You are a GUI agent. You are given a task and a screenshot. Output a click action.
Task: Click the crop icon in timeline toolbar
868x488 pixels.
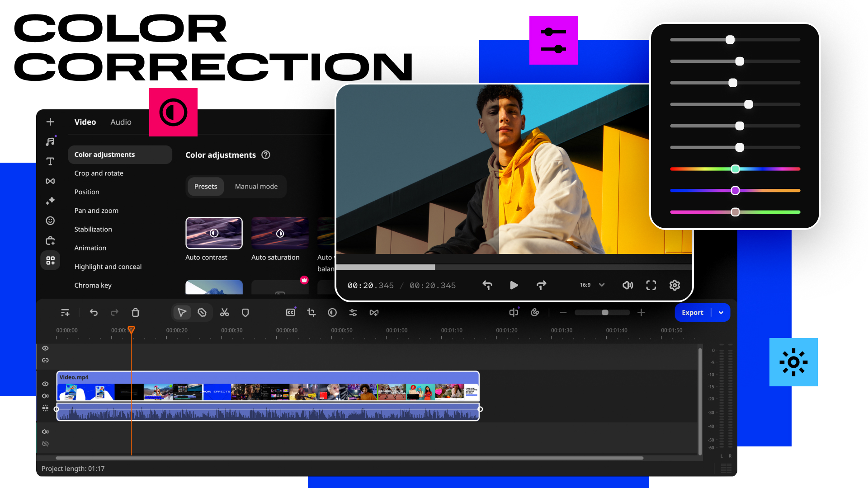(311, 313)
